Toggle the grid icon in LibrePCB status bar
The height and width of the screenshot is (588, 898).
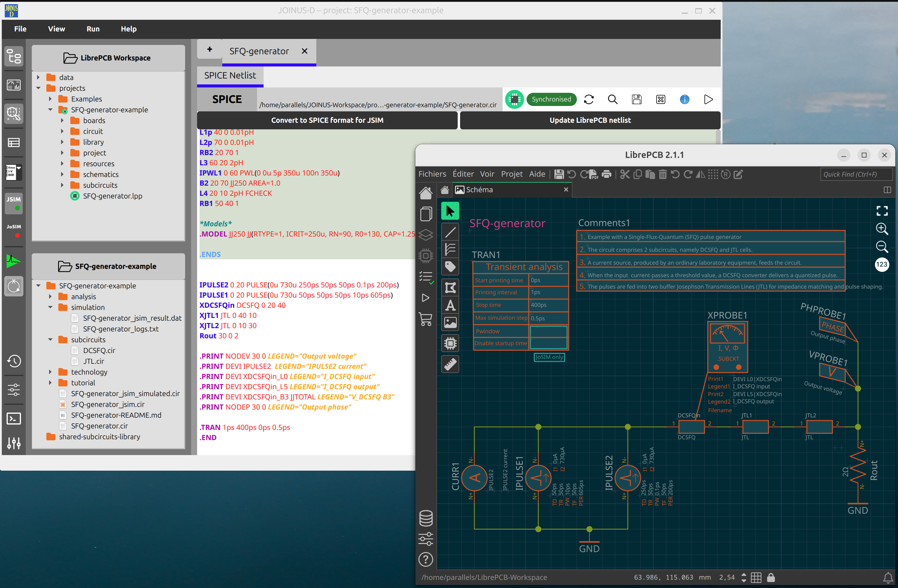click(x=756, y=578)
